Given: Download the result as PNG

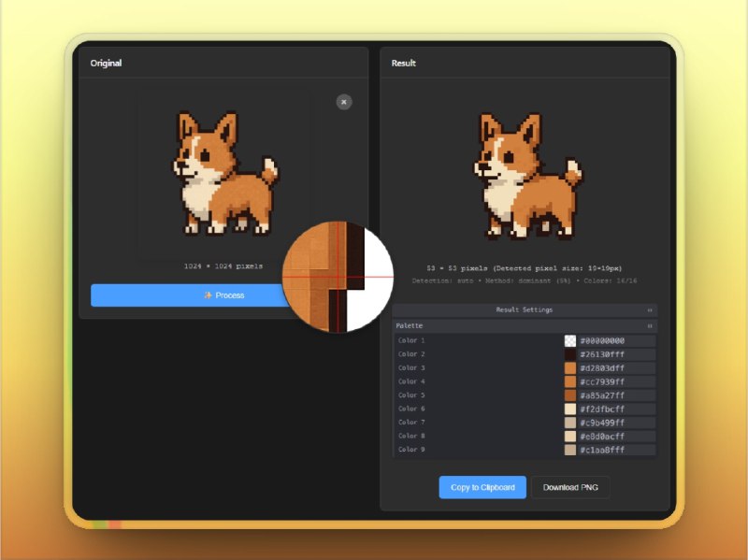Looking at the screenshot, I should pos(570,487).
